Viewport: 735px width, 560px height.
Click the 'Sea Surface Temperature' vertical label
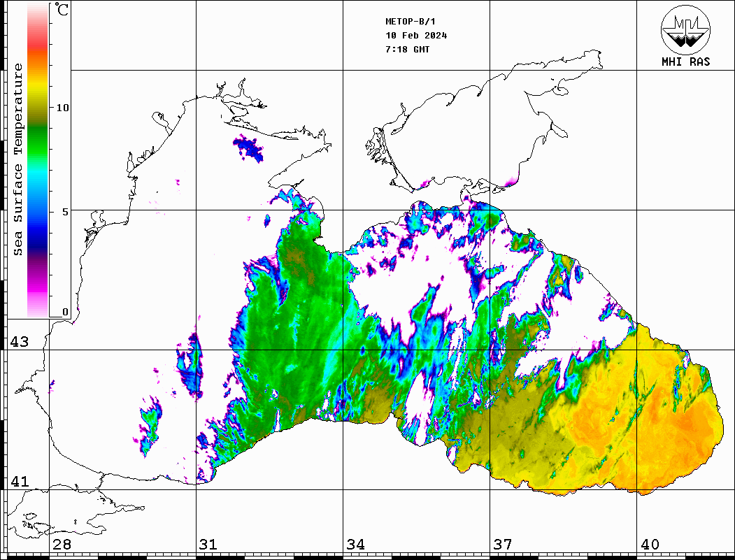(17, 160)
